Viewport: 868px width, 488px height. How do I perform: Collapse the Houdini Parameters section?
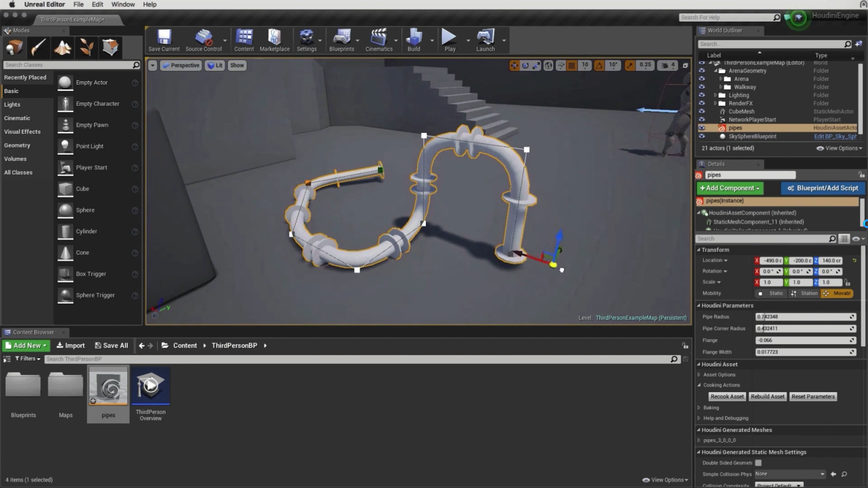click(699, 306)
